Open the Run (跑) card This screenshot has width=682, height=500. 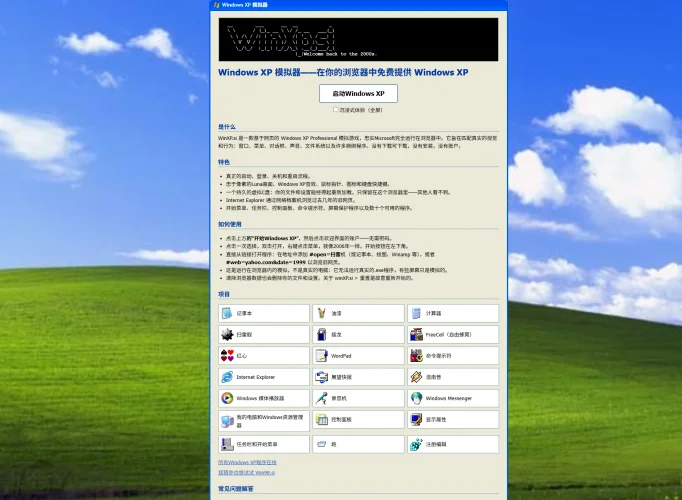358,444
